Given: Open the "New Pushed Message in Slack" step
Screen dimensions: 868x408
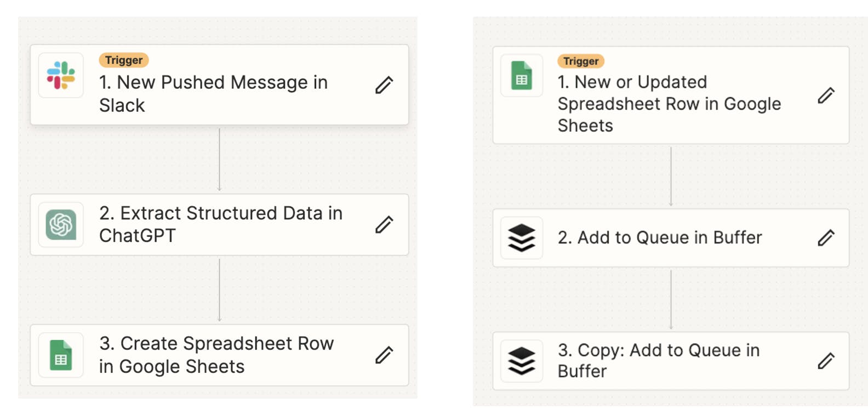Looking at the screenshot, I should point(213,94).
